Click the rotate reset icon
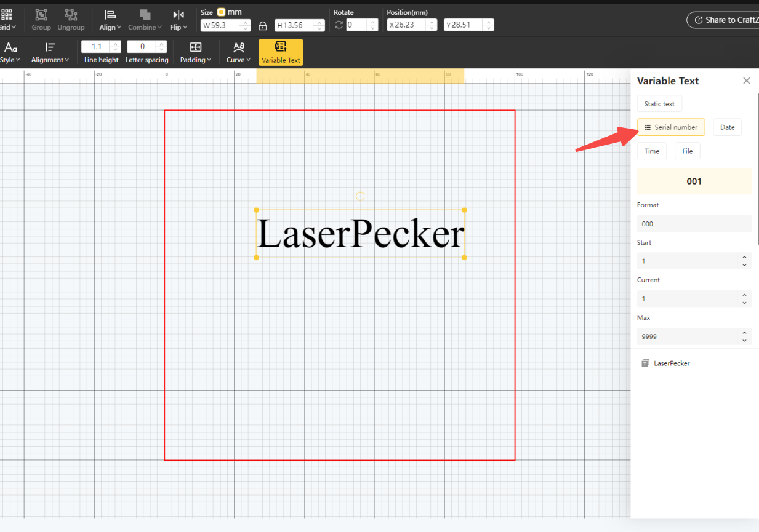The image size is (759, 532). click(338, 25)
